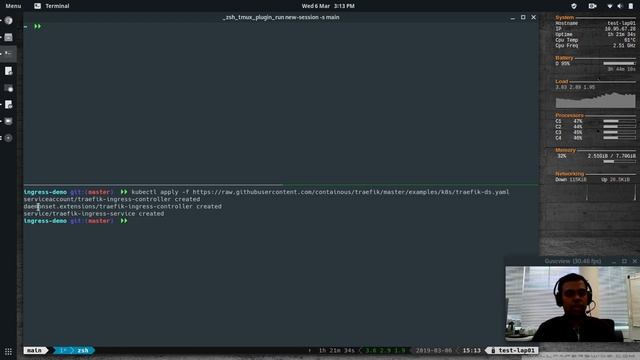Minimize the webcam preview window
This screenshot has width=640, height=360.
pos(614,261)
